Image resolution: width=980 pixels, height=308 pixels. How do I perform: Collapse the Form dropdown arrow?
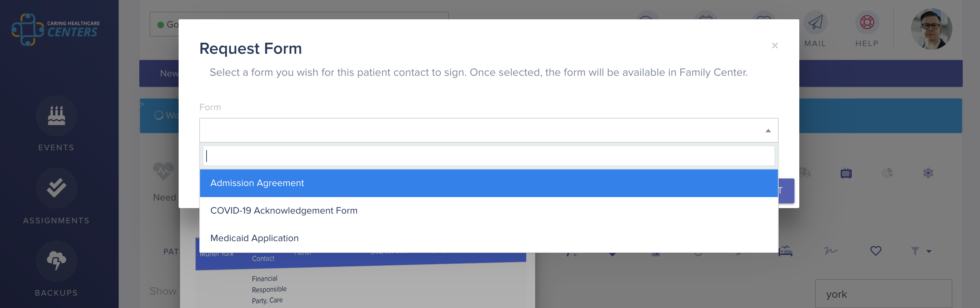tap(768, 131)
